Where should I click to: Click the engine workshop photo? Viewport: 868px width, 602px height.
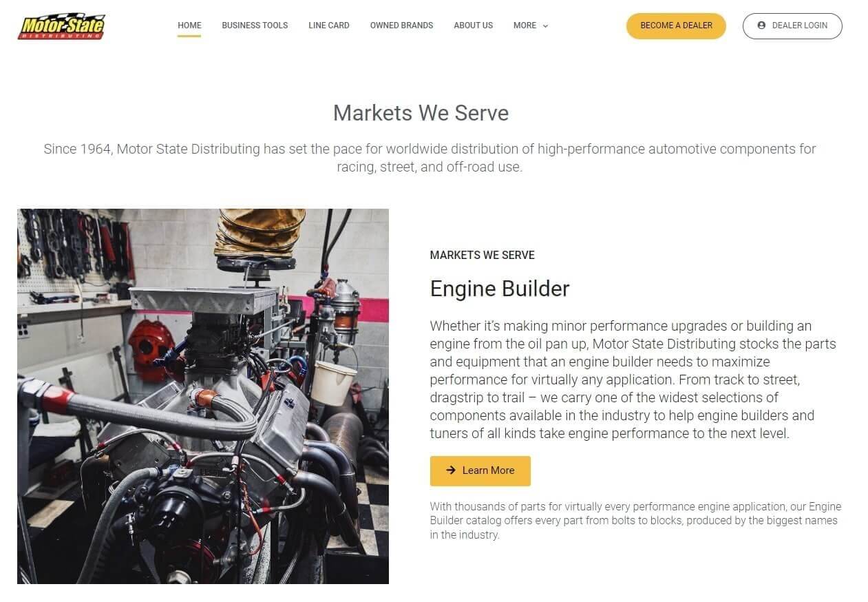point(203,396)
